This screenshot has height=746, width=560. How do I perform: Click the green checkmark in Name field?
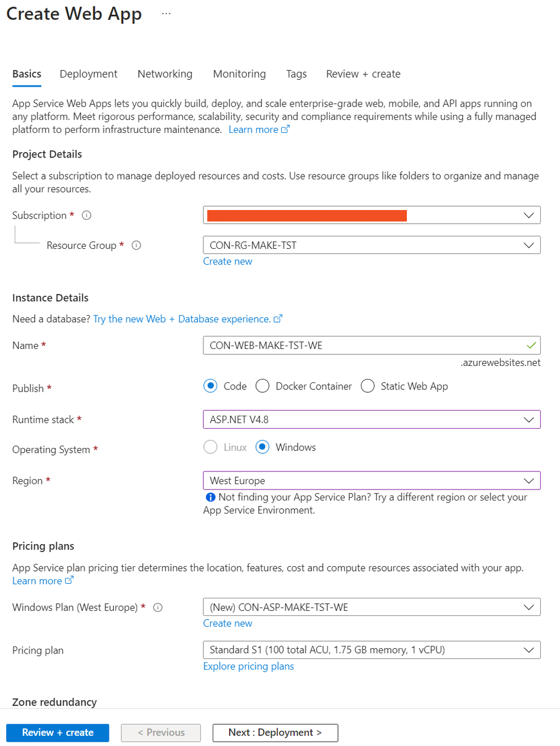point(531,346)
